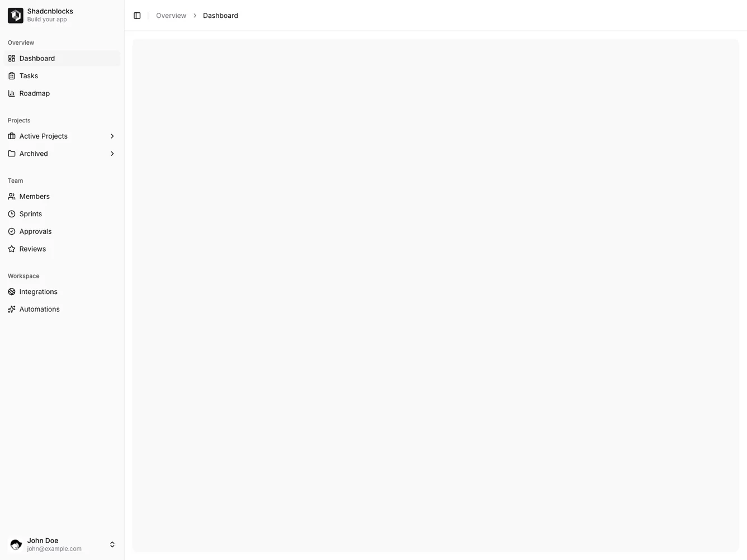Click the Members people icon
Image resolution: width=747 pixels, height=560 pixels.
point(12,196)
